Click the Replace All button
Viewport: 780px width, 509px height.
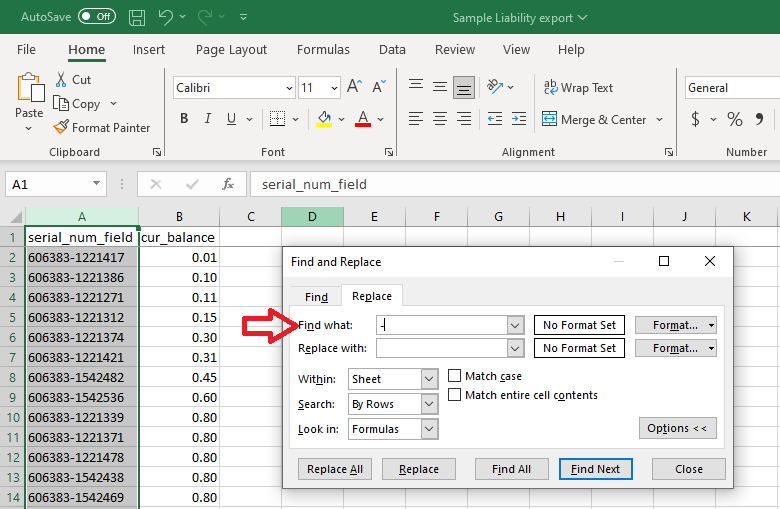[x=335, y=469]
